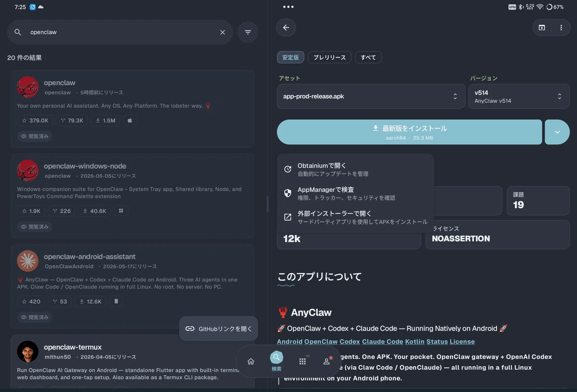Focus the openclaw search field
The height and width of the screenshot is (392, 577).
(x=120, y=32)
